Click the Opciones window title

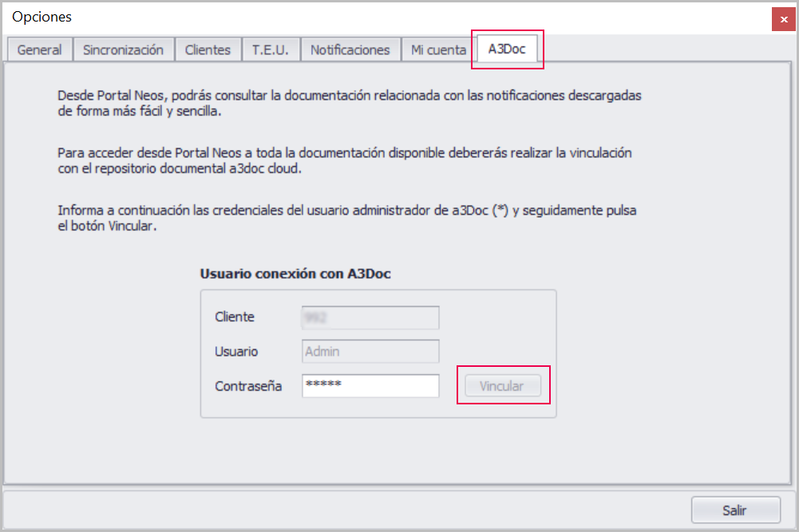click(42, 17)
